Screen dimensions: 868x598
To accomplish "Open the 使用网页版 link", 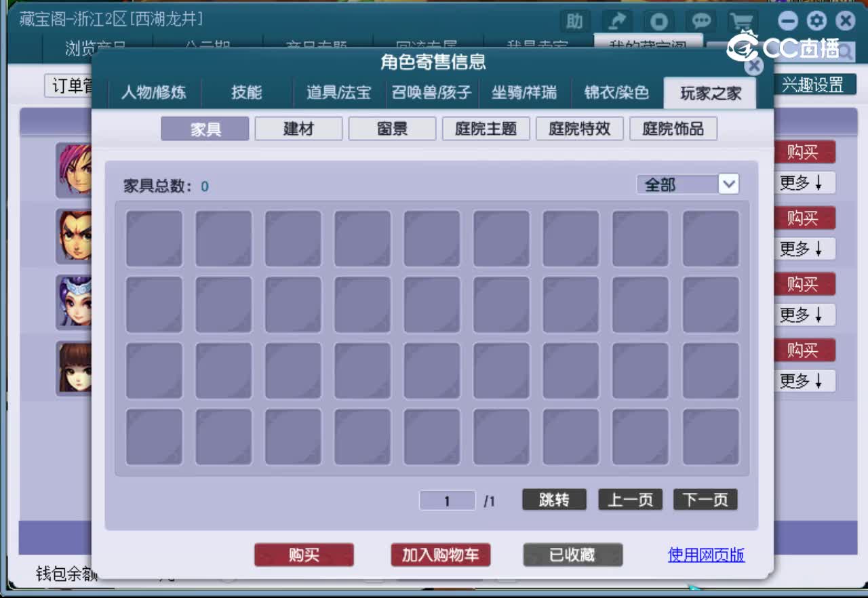I will pyautogui.click(x=706, y=555).
